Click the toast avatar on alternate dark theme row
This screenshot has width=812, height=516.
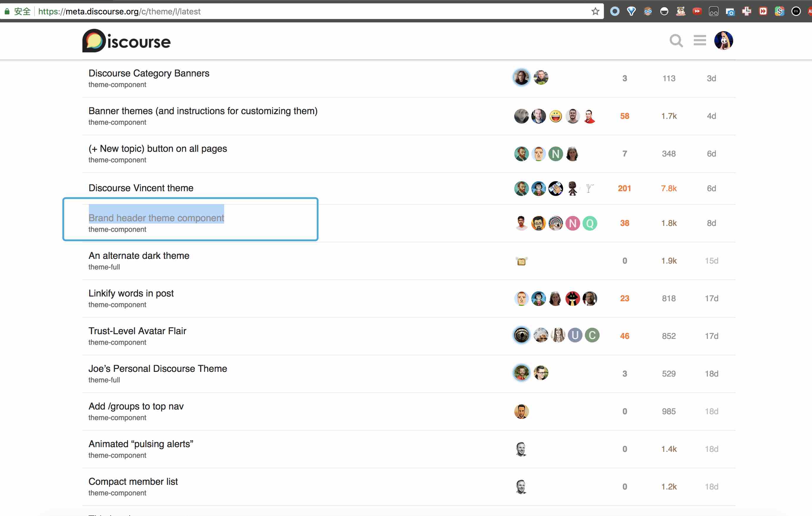pyautogui.click(x=521, y=261)
